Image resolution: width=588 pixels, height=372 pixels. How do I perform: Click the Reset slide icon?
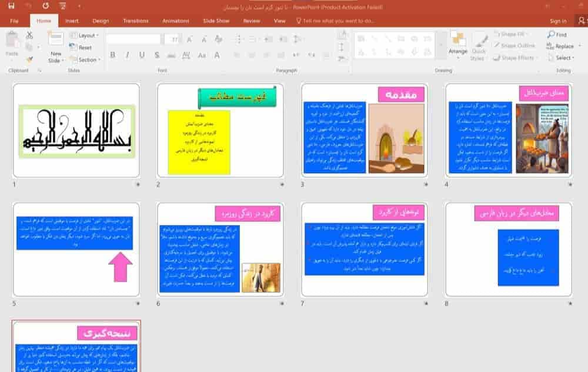73,47
